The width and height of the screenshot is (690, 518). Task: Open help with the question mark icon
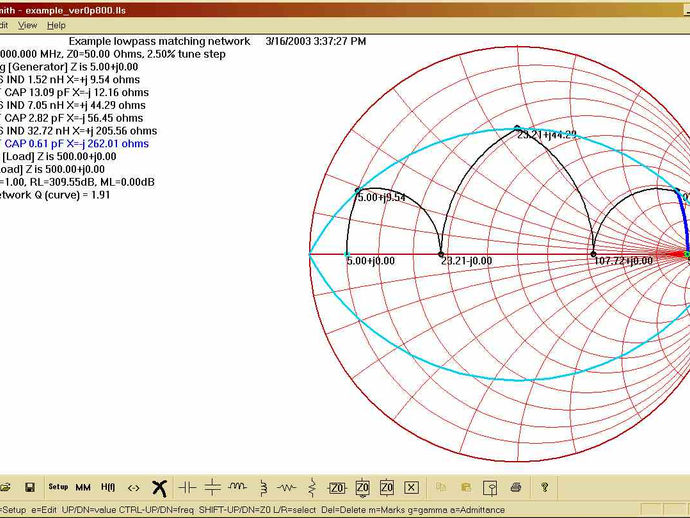[x=545, y=487]
